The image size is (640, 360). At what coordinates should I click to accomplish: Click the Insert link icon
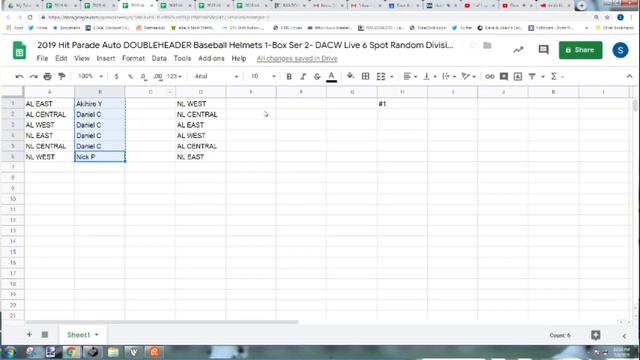click(490, 76)
